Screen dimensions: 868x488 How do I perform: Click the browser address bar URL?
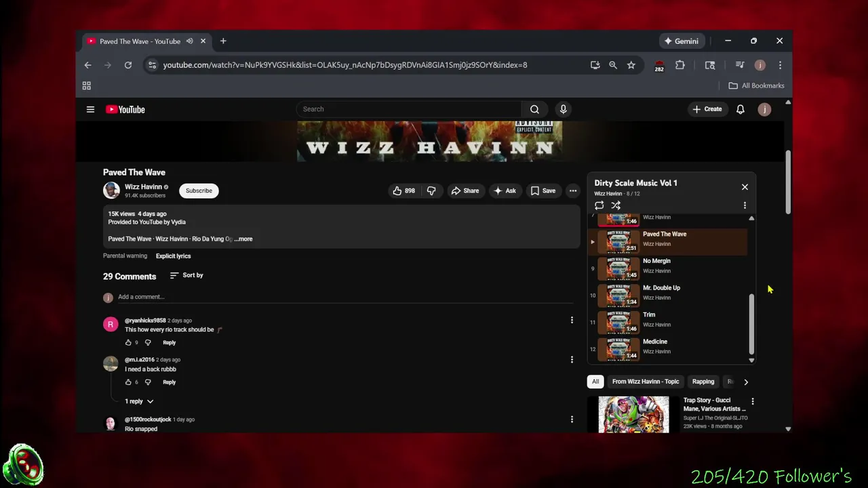[x=345, y=65]
